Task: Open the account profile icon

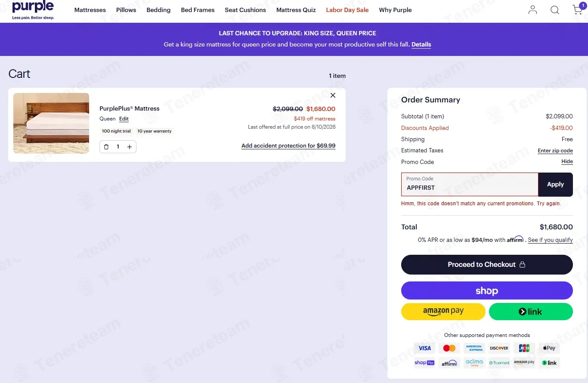Action: (x=532, y=10)
